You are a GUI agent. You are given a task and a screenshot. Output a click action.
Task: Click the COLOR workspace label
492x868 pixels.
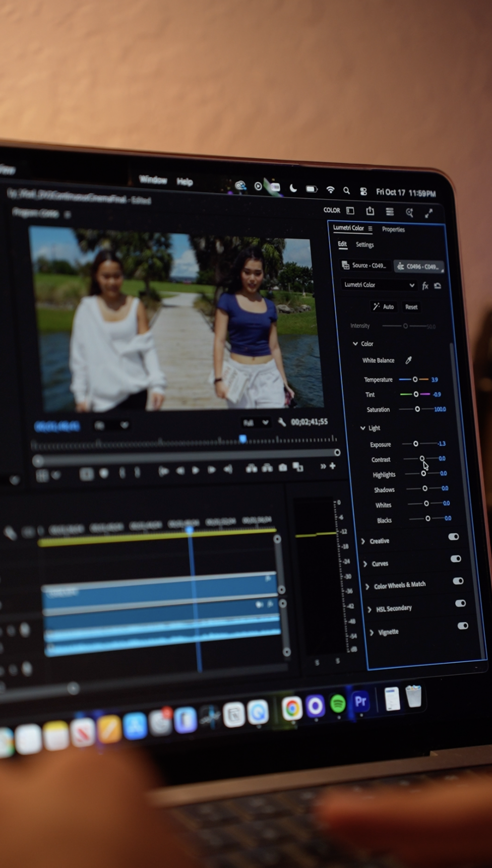(x=332, y=210)
